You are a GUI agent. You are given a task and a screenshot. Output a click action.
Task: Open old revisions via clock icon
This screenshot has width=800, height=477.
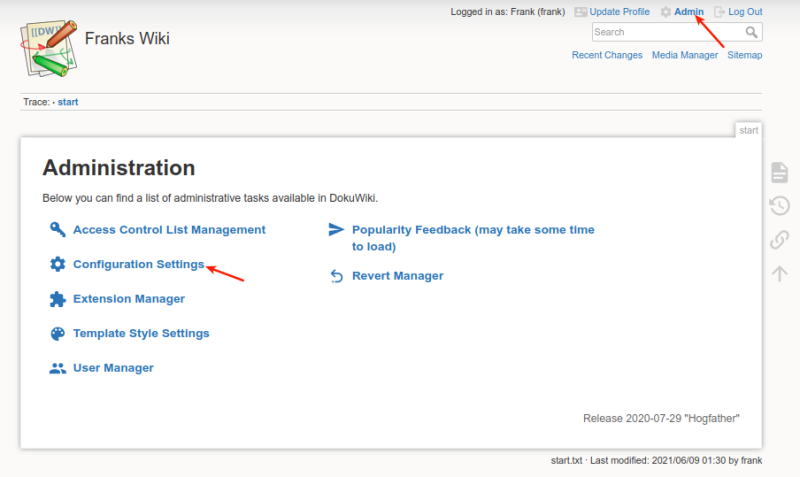(779, 206)
